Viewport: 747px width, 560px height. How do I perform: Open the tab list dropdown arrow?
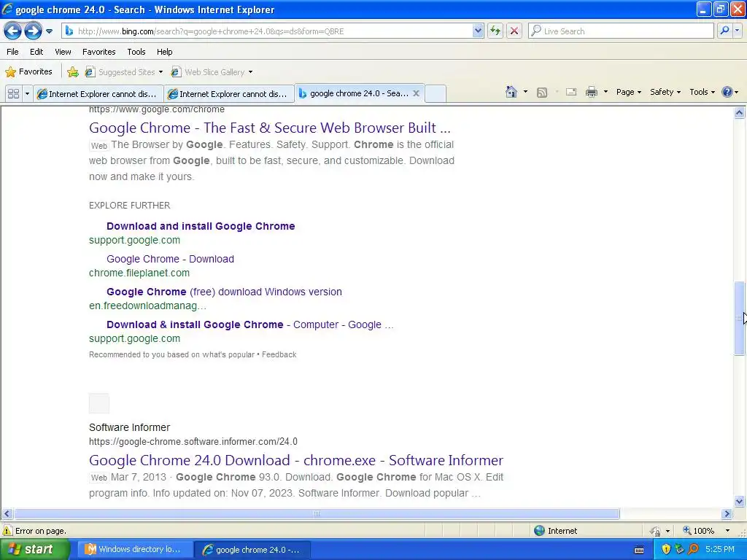(x=27, y=94)
